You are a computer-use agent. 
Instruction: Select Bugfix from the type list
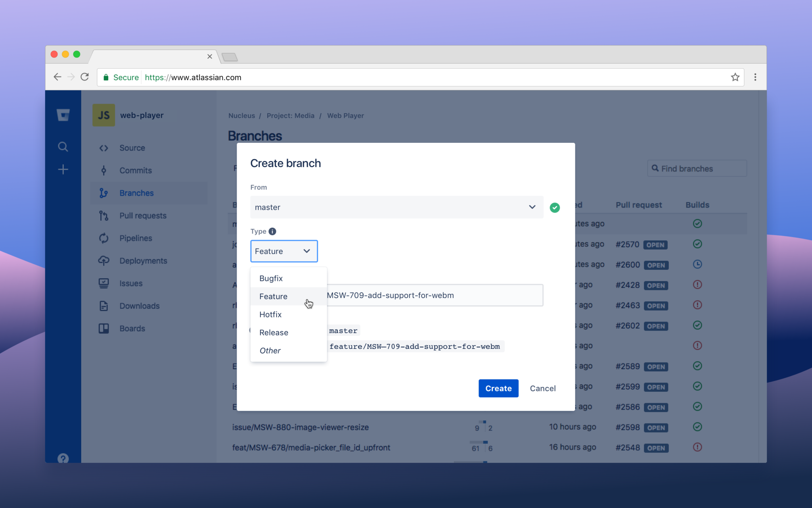(271, 278)
